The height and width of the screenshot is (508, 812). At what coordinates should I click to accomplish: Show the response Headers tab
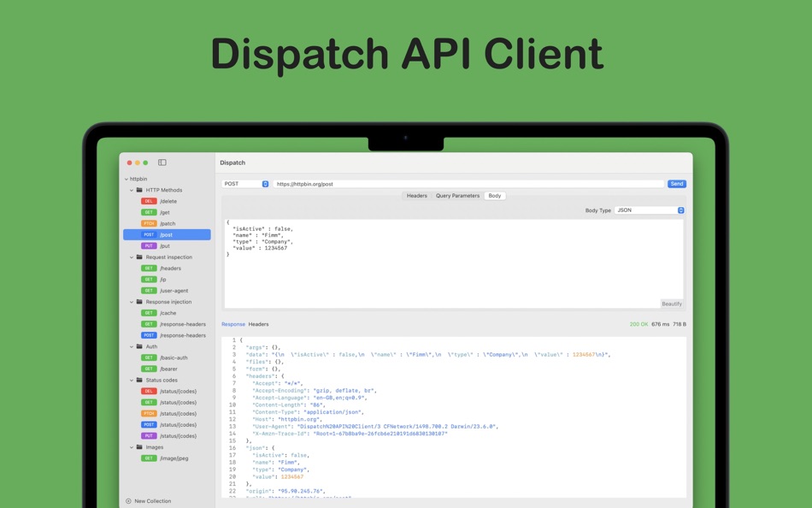[x=258, y=324]
